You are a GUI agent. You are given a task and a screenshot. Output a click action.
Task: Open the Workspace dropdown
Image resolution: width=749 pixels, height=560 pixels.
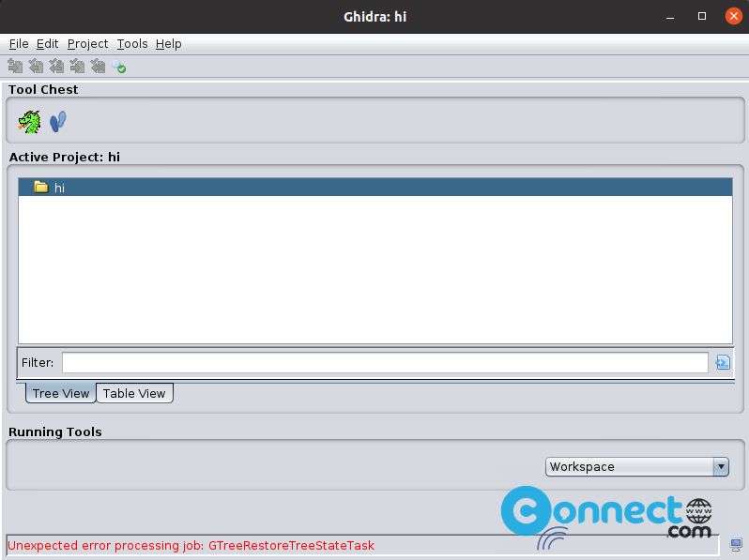(636, 466)
